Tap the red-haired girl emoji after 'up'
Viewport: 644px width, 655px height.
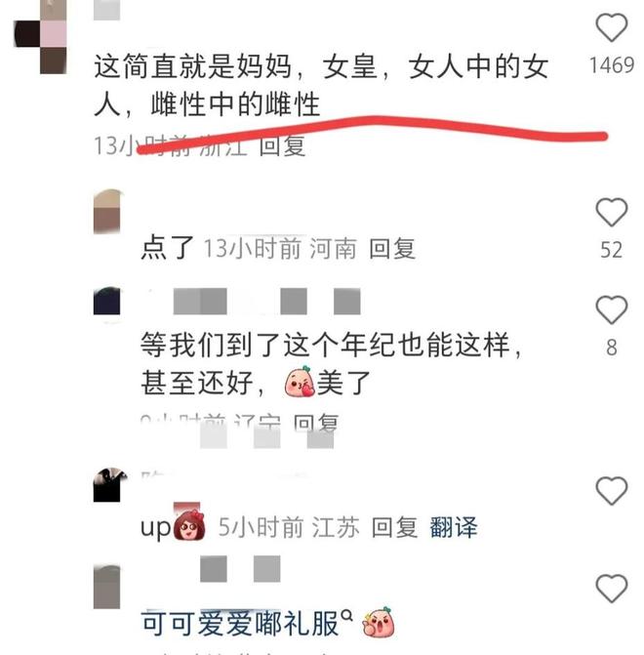pos(189,525)
